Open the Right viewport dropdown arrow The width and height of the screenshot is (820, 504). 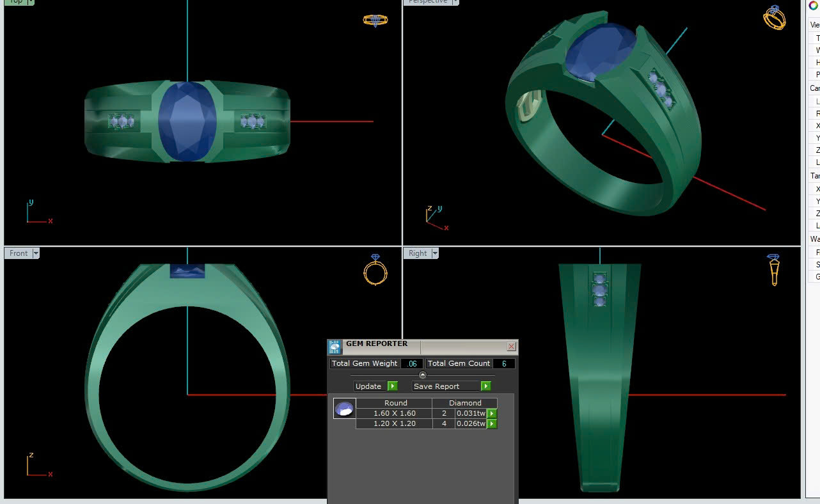point(435,253)
